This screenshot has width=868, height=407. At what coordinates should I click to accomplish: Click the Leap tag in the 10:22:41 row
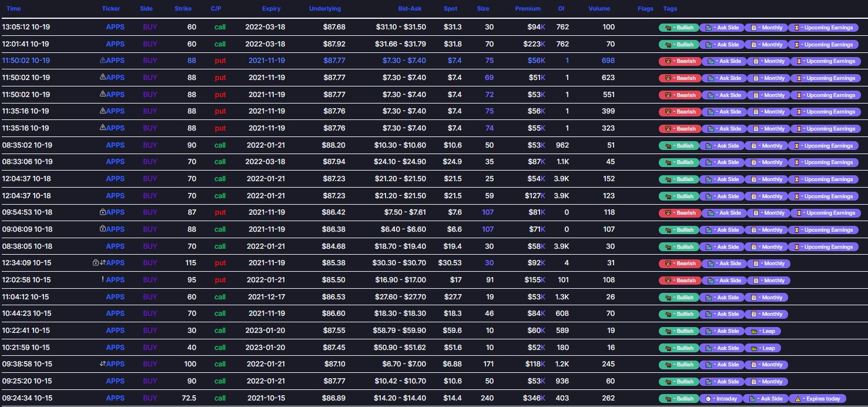click(763, 331)
